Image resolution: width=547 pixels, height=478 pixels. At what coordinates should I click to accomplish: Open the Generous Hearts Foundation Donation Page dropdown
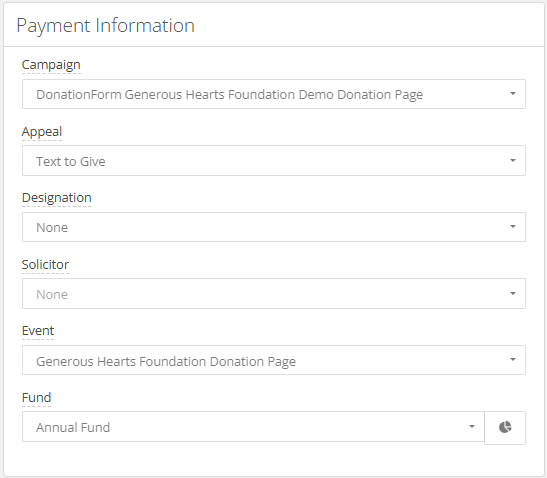click(x=274, y=360)
